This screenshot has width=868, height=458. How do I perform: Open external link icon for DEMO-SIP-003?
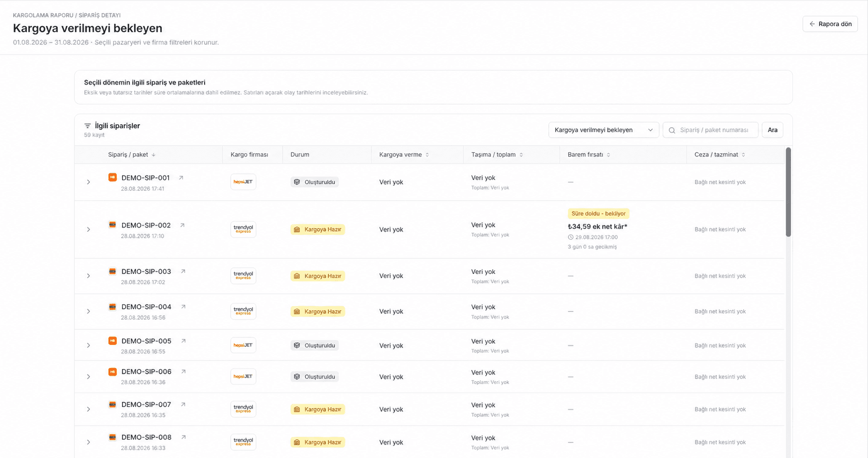[183, 271]
